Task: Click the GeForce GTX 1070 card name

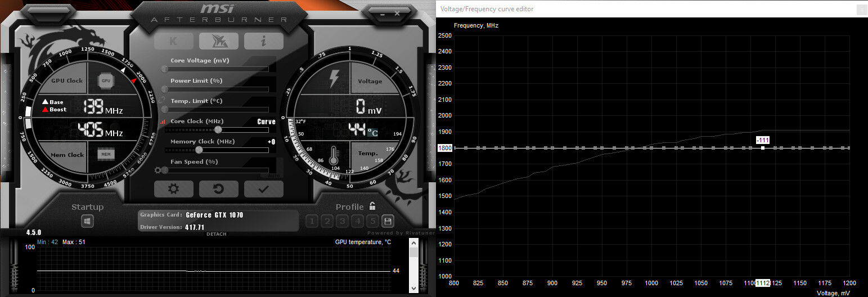Action: 214,215
